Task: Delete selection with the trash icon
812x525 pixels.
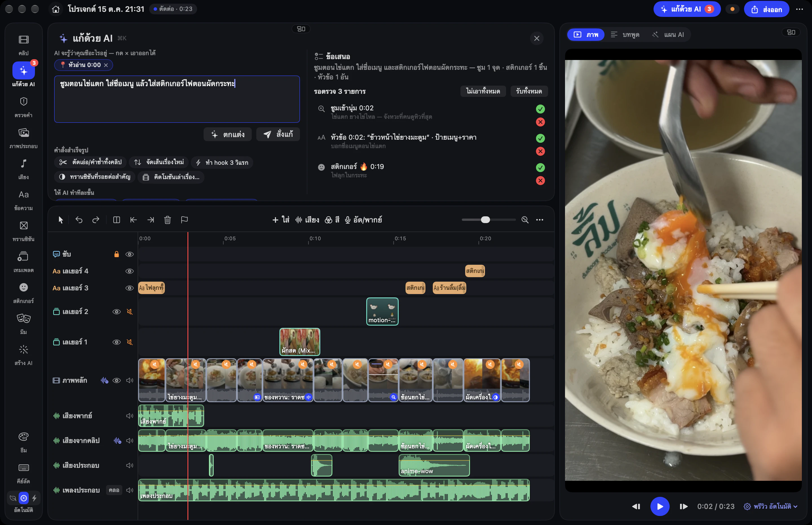Action: coord(167,220)
